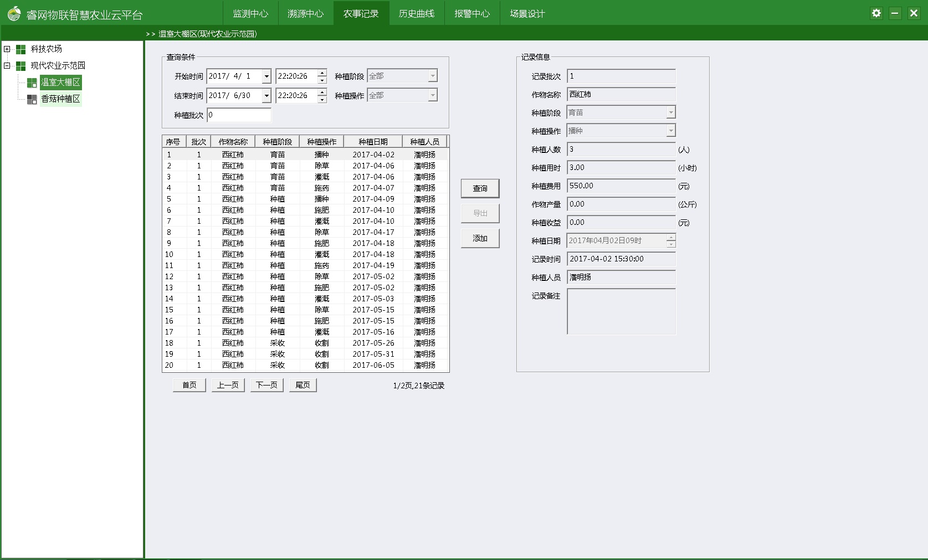Go to 报警中心 tab
Screen dimensions: 928x560
pos(472,13)
